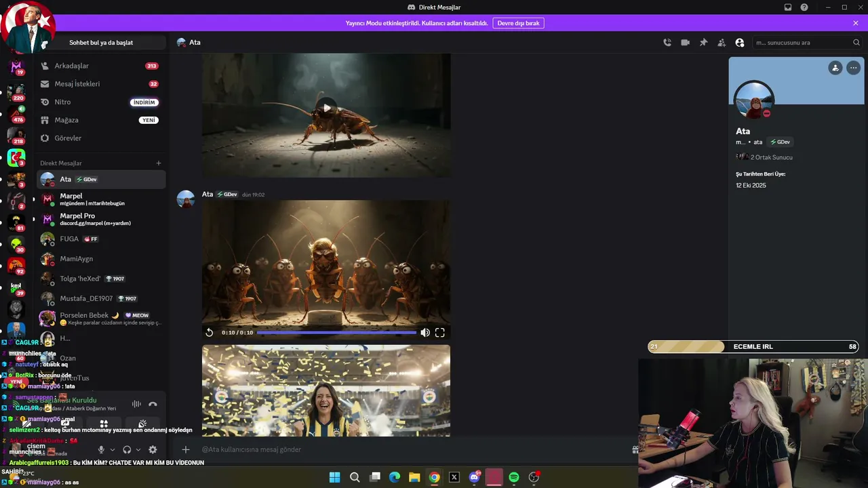
Task: Click the friend status icon on Ata's profile
Action: [835, 68]
